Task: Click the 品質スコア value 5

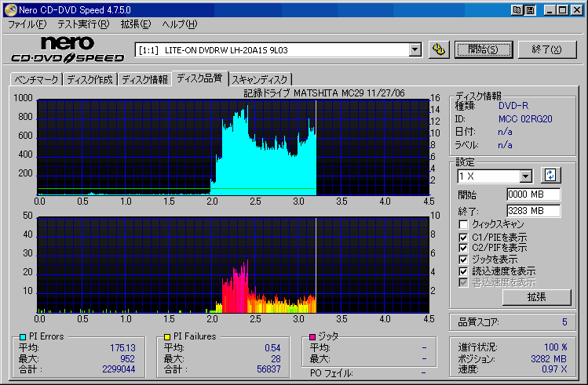Action: click(564, 322)
